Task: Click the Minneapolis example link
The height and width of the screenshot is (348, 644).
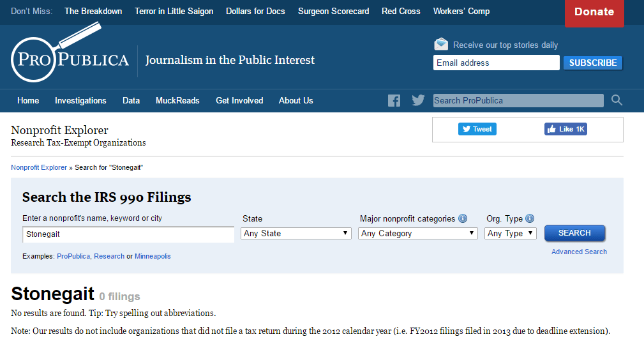Action: coord(153,257)
